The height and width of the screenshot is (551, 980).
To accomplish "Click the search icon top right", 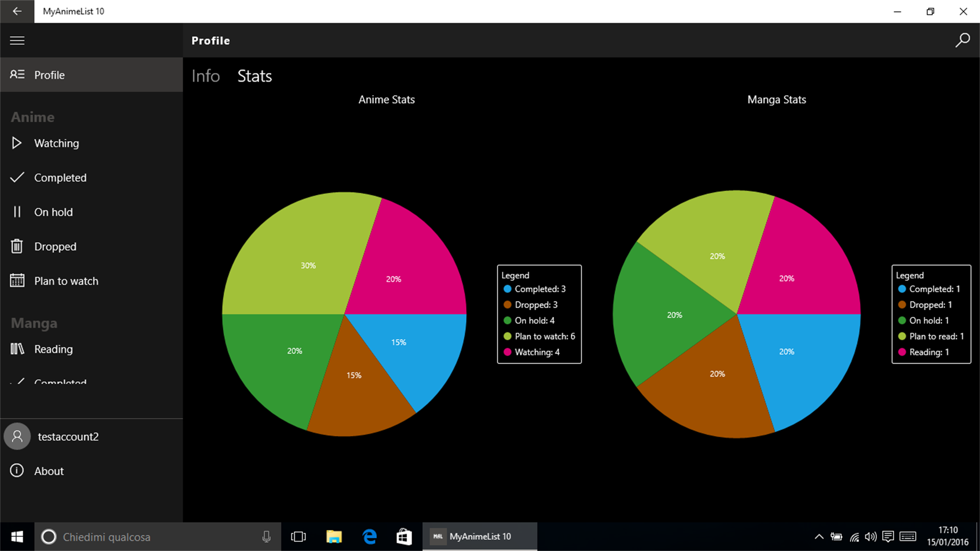I will tap(963, 40).
